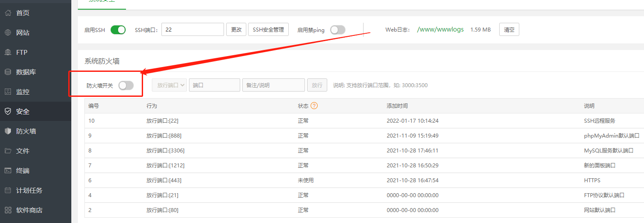Click the globe website icon
This screenshot has width=644, height=223.
click(8, 32)
